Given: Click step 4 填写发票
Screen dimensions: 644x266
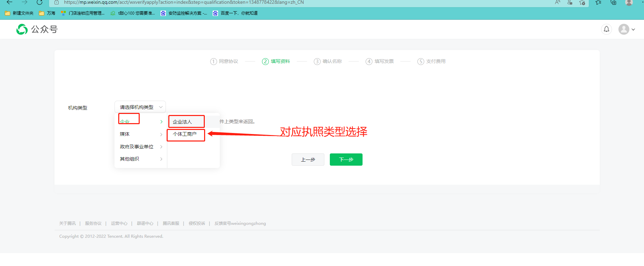Looking at the screenshot, I should tap(380, 61).
